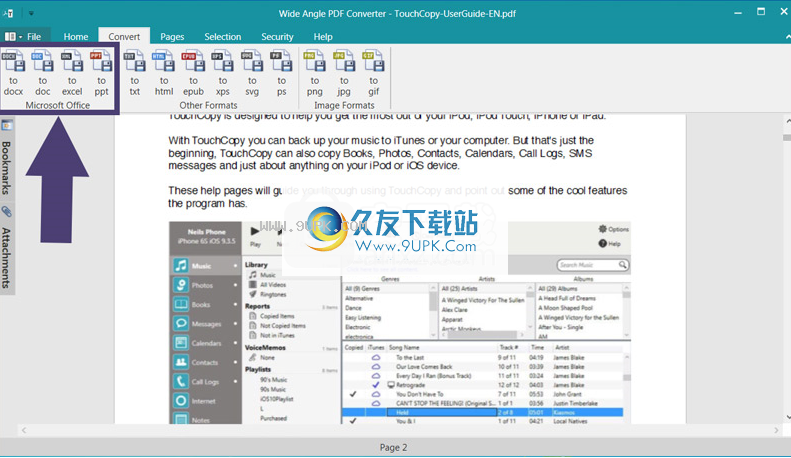Image resolution: width=791 pixels, height=458 pixels.
Task: Open the Security ribbon tab
Action: [x=277, y=36]
